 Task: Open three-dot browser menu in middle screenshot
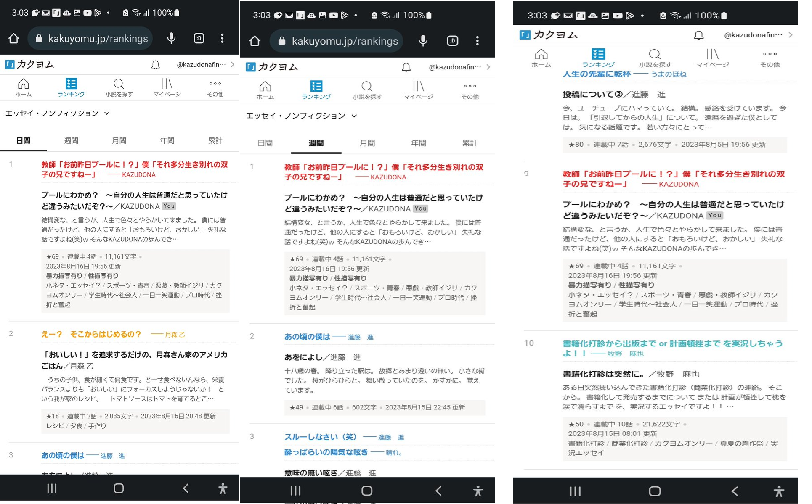477,41
